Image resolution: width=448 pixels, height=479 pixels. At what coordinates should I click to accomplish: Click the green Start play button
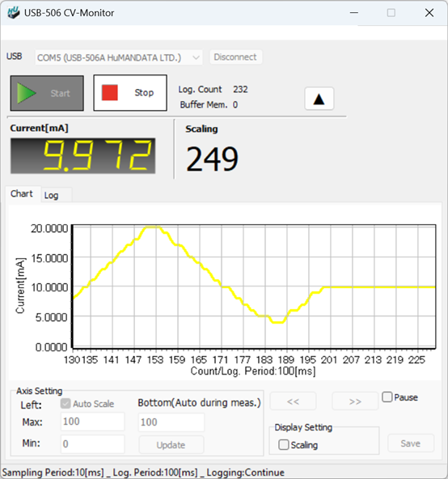point(47,93)
